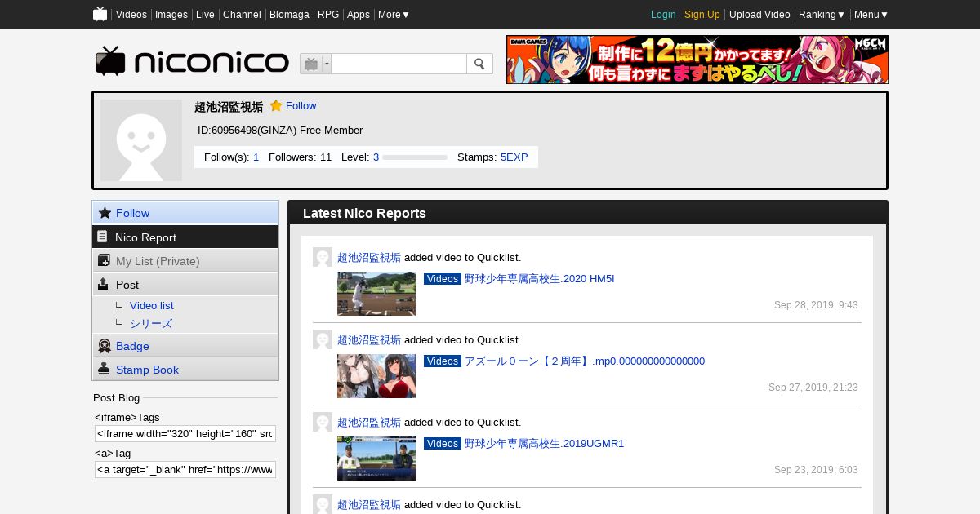Screen dimensions: 980x514
Task: Open the search type dropdown with TV icon
Action: point(315,64)
